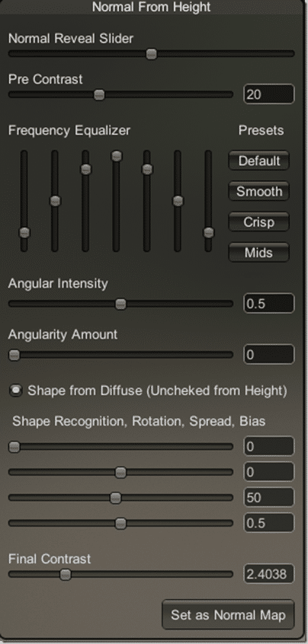Click last Frequency Equalizer vertical slider handle
The width and height of the screenshot is (308, 644).
coord(209,232)
